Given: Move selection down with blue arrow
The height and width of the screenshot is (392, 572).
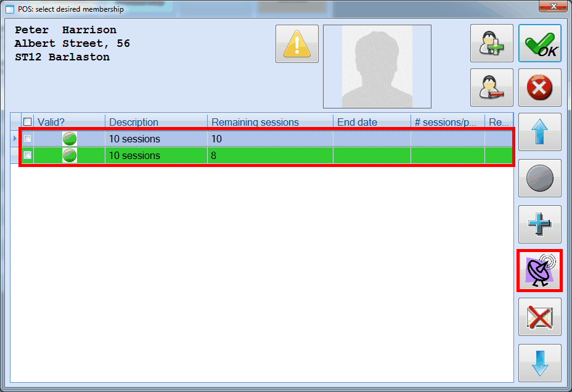Looking at the screenshot, I should (x=539, y=362).
